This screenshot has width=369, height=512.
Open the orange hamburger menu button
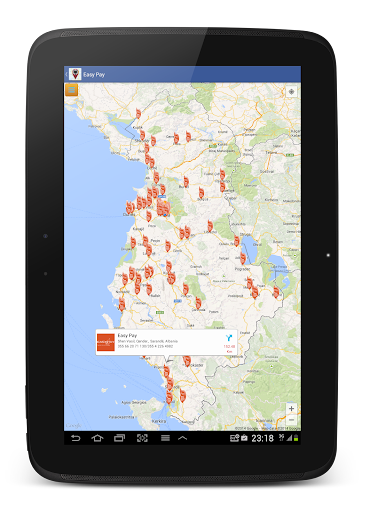pyautogui.click(x=71, y=90)
